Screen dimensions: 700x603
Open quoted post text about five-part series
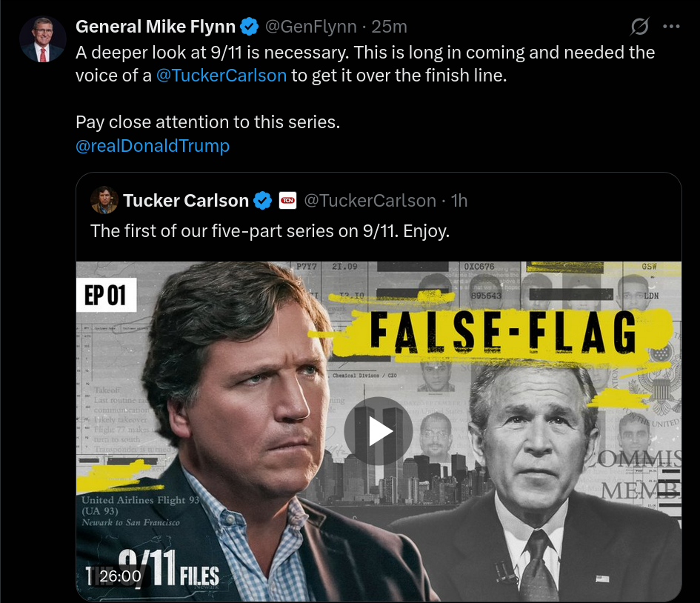pyautogui.click(x=270, y=231)
